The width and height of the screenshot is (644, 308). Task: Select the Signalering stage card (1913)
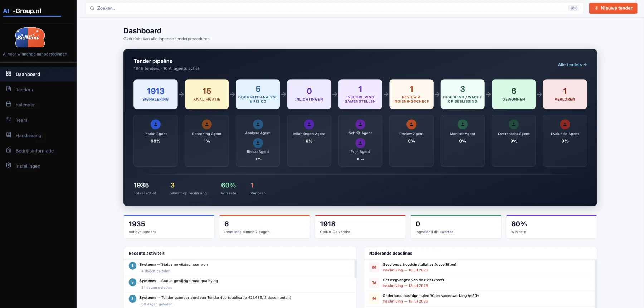point(156,94)
